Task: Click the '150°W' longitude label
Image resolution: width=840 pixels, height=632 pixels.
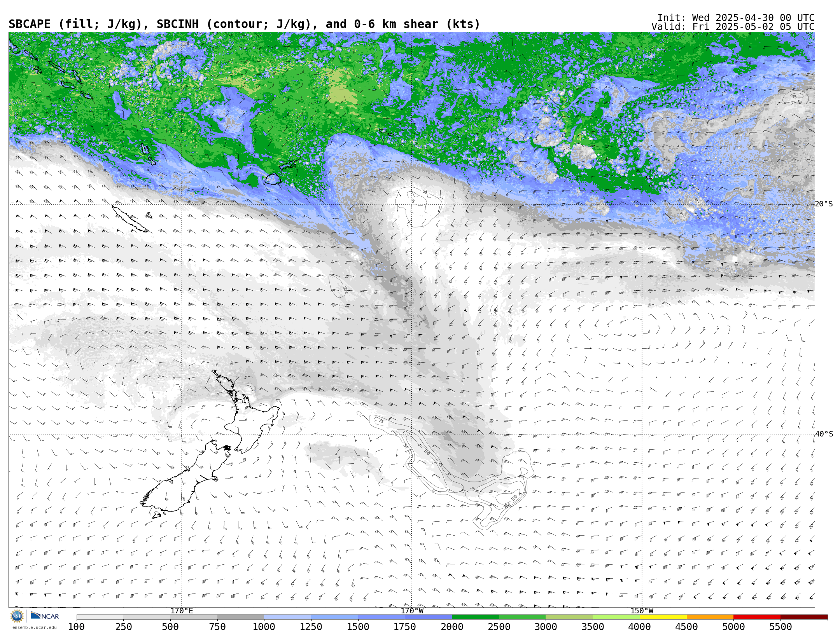Action: coord(642,611)
